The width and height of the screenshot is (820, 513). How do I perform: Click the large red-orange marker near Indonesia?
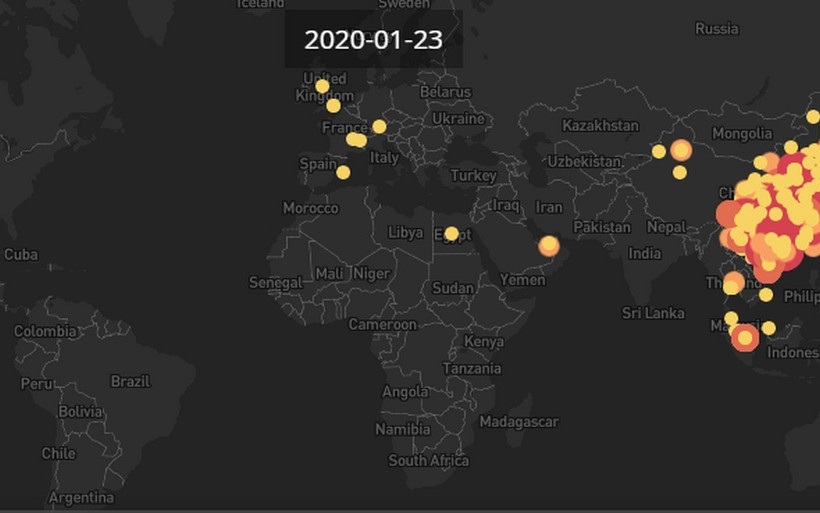[744, 338]
